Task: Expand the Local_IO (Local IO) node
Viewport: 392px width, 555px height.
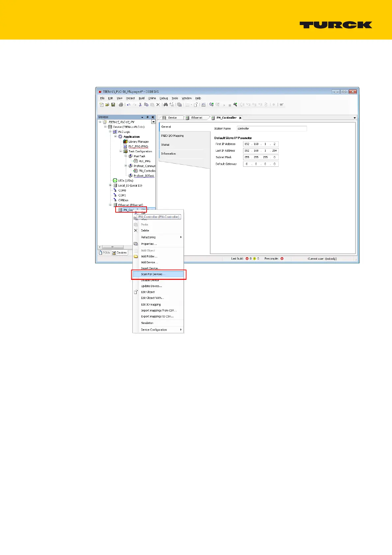Action: 111,185
